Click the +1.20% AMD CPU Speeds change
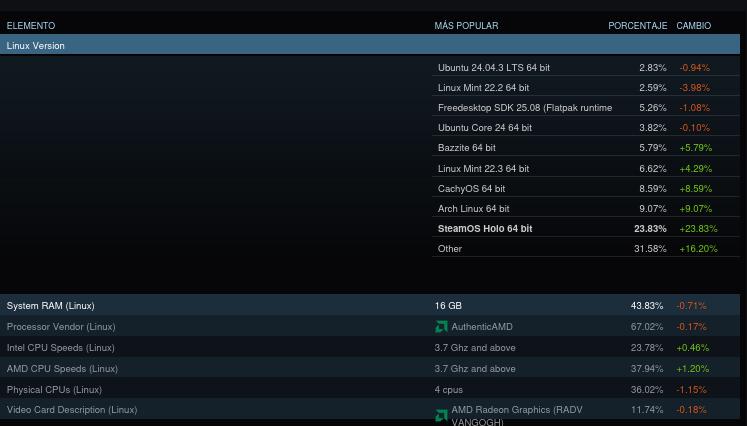The image size is (747, 426). (x=692, y=368)
